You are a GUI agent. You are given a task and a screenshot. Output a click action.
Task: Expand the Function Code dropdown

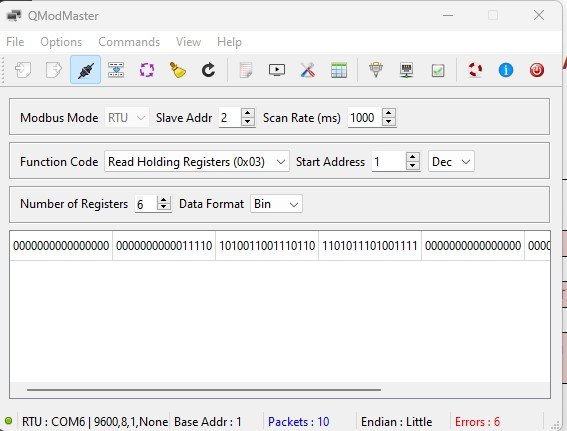point(197,162)
